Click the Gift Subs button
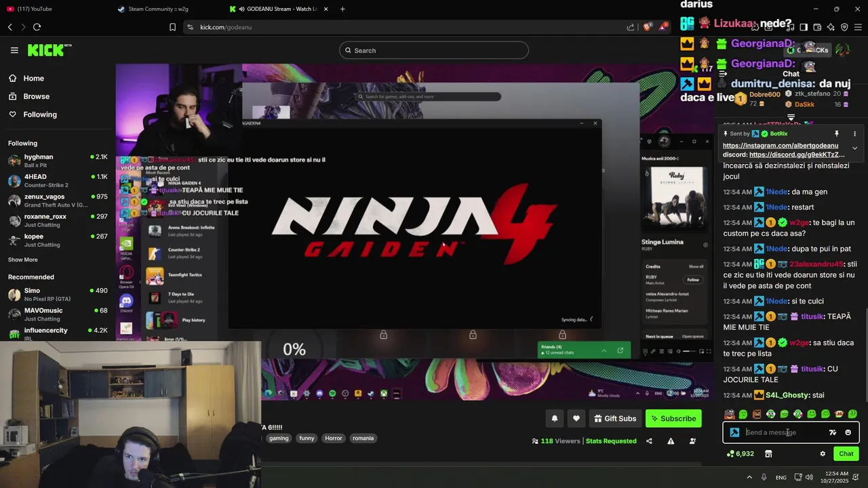 pyautogui.click(x=615, y=419)
